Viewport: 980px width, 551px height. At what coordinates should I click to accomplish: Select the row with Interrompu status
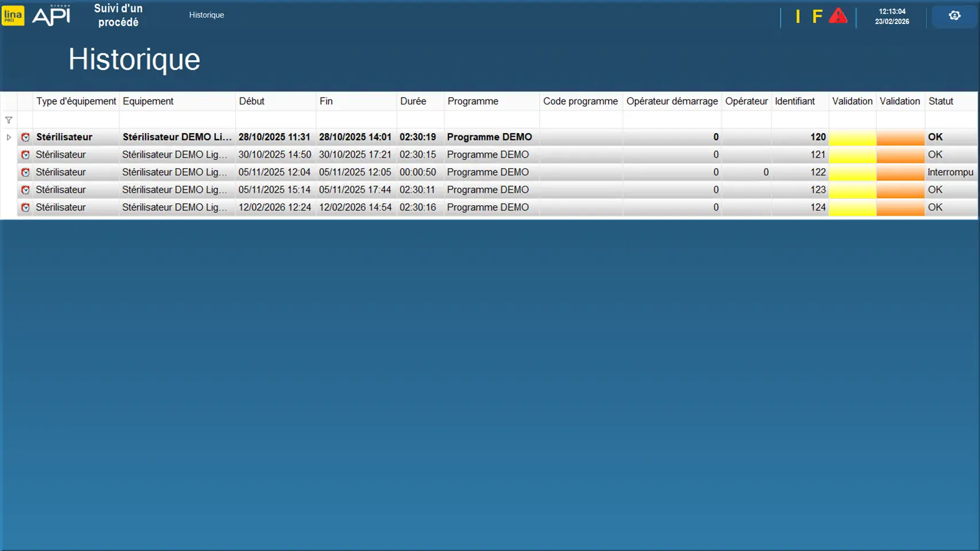950,172
